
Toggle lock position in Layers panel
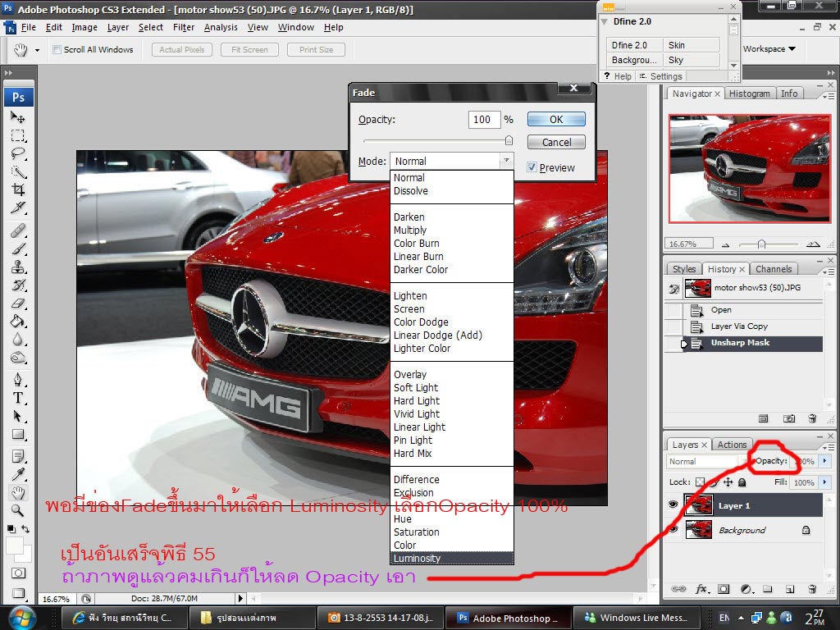728,482
